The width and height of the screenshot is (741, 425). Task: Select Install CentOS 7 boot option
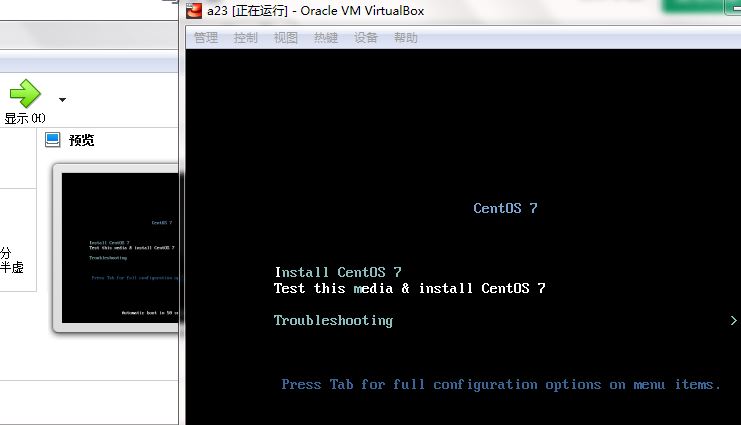pyautogui.click(x=337, y=272)
